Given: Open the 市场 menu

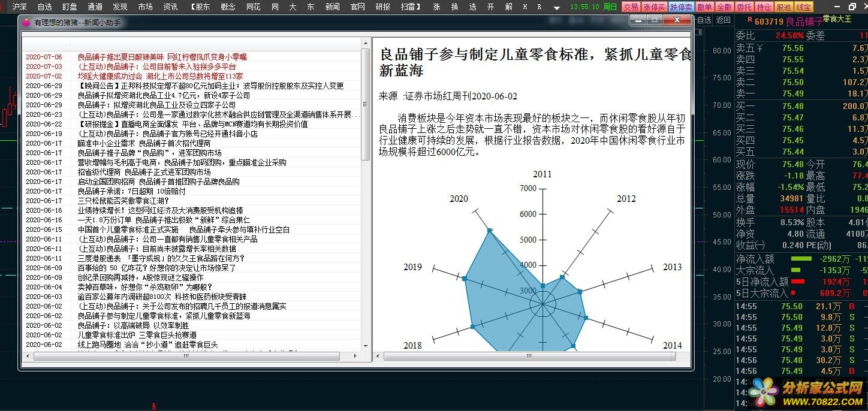Looking at the screenshot, I should [145, 7].
